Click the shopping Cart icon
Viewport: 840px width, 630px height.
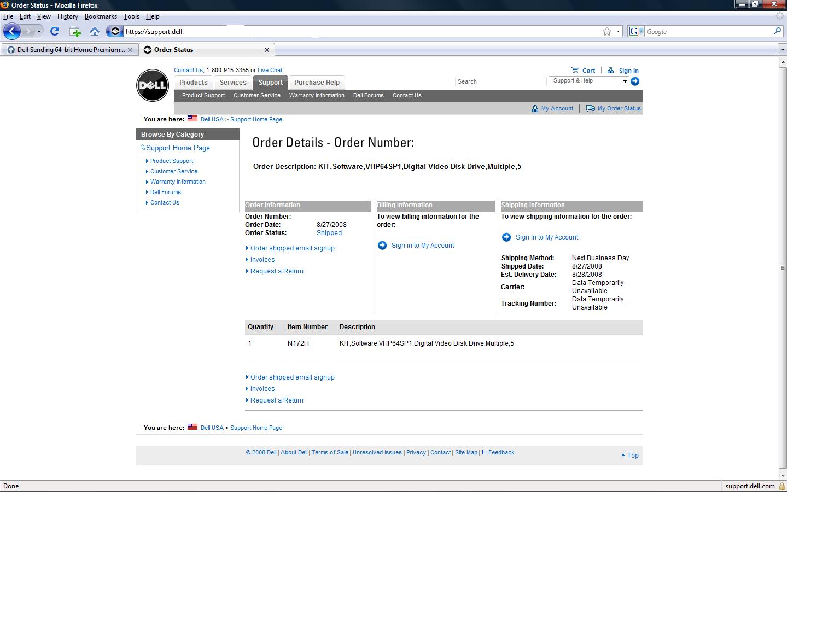pyautogui.click(x=575, y=70)
